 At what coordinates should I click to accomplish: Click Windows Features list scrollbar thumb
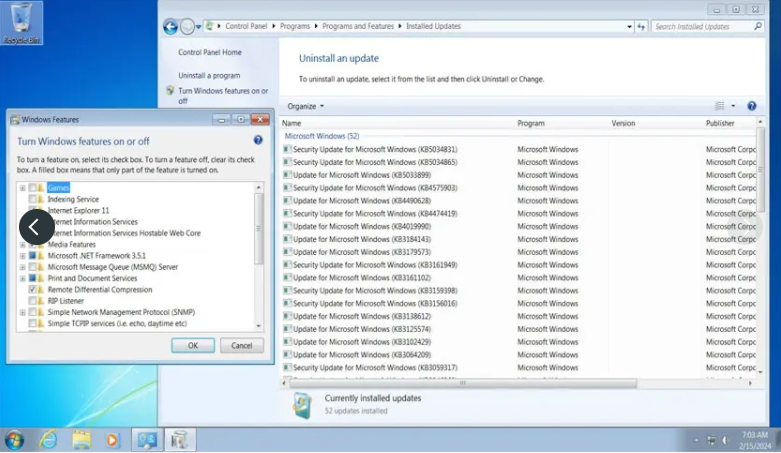pos(259,229)
